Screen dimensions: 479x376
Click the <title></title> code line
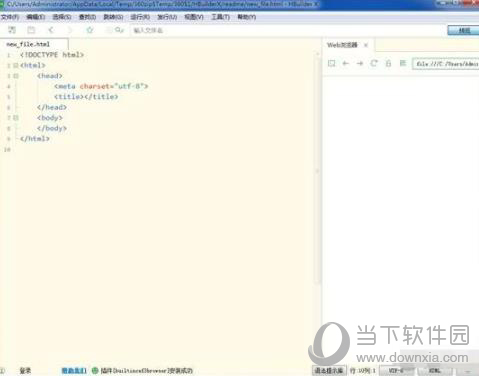(x=86, y=97)
